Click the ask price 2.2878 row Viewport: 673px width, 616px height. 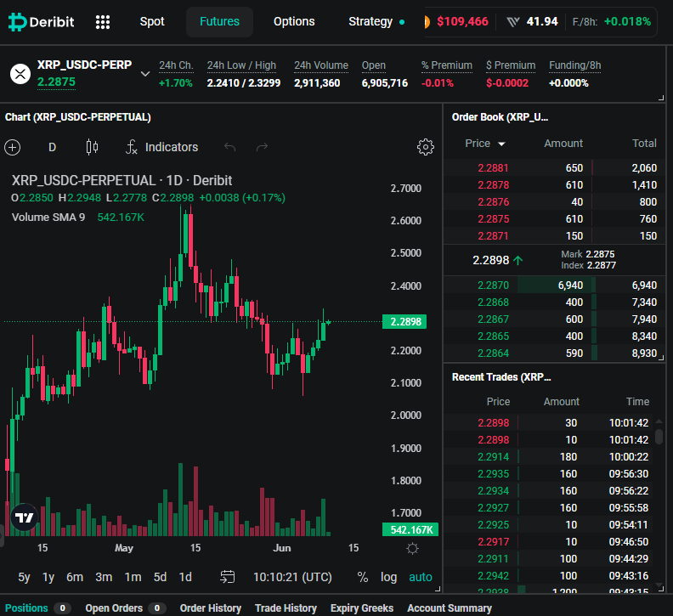554,185
